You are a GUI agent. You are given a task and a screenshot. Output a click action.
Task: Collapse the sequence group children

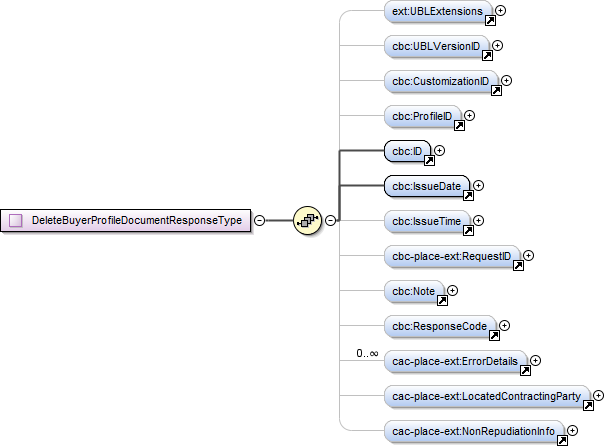(x=330, y=220)
